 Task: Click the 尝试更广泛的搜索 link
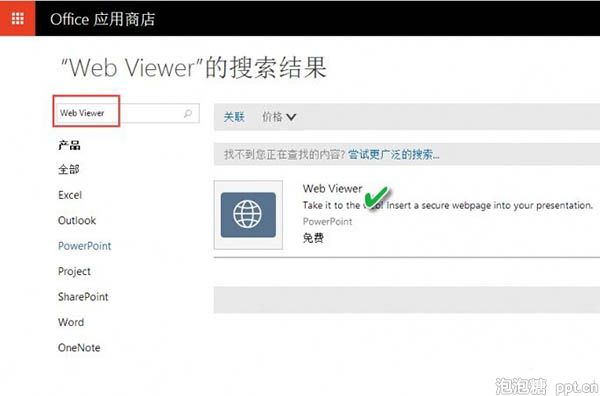pos(394,155)
